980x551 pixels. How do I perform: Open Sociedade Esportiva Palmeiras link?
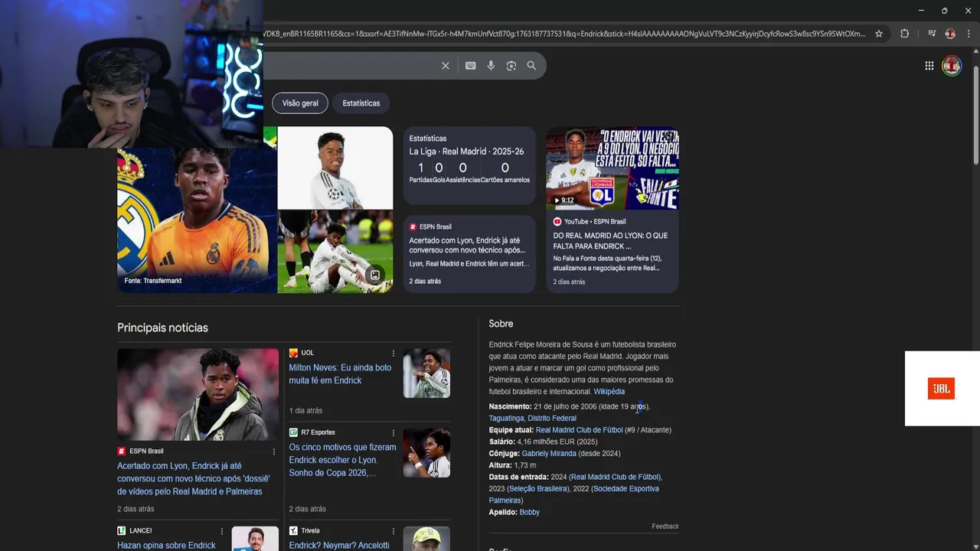tap(574, 494)
